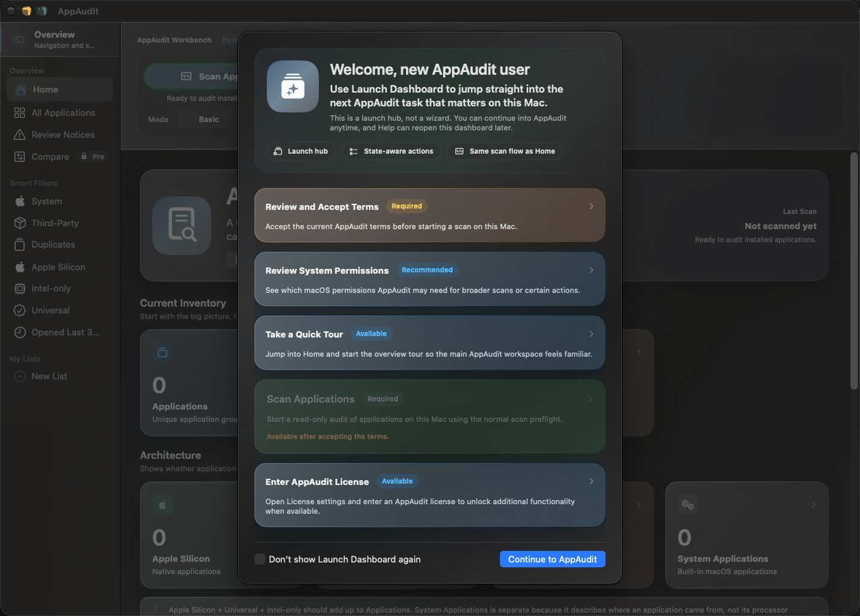Viewport: 860px width, 616px height.
Task: Click the State-aware actions chip
Action: point(392,152)
